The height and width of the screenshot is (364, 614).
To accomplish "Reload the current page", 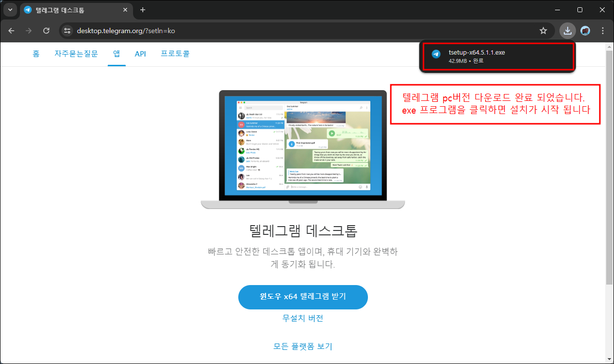I will click(46, 31).
